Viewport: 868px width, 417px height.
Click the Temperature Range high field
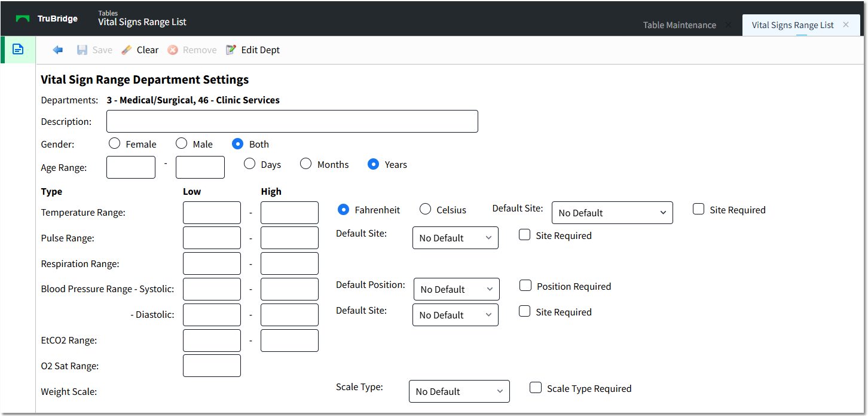tap(289, 213)
